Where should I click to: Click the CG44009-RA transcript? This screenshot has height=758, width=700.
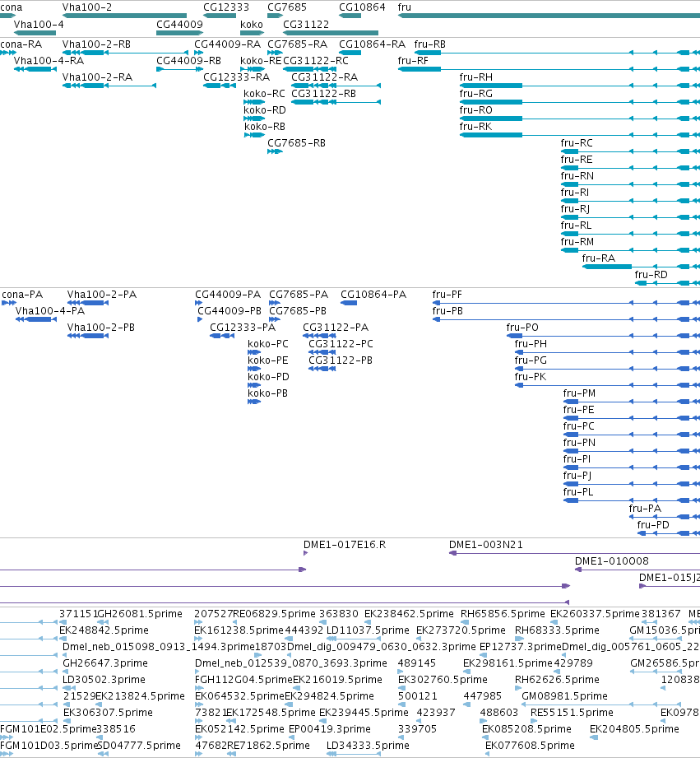click(198, 53)
